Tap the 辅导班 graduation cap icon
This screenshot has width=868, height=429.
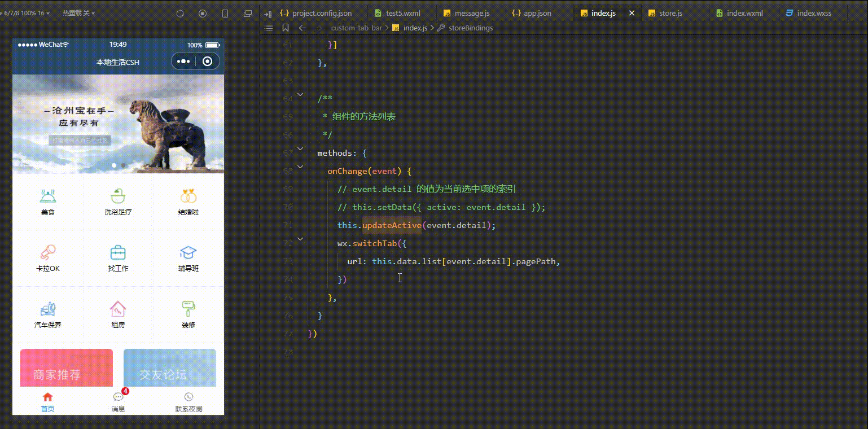188,252
